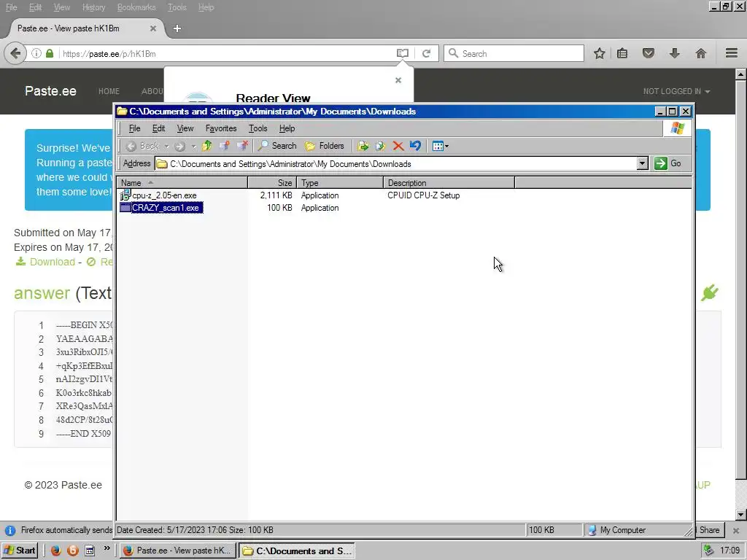Image resolution: width=747 pixels, height=560 pixels.
Task: Click the '2,111 KB' size cell
Action: (276, 195)
